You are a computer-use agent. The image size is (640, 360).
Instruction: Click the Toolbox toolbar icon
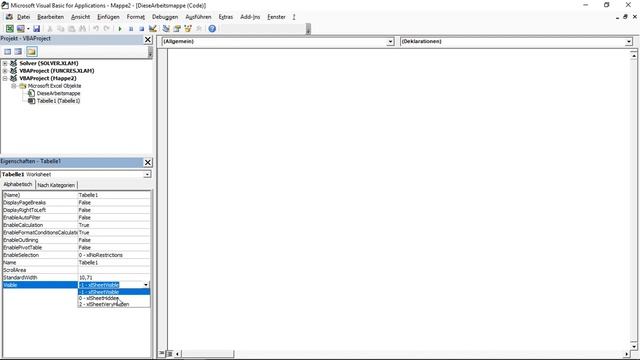tap(199, 29)
